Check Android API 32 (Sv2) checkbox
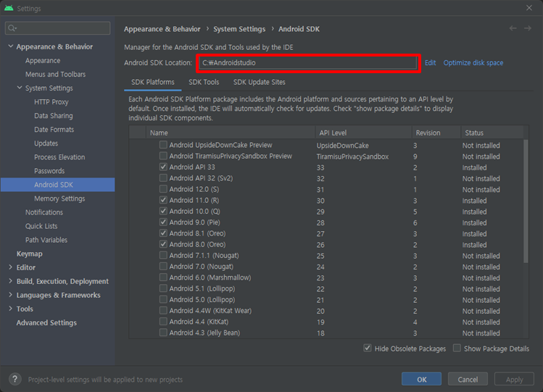Image resolution: width=543 pixels, height=392 pixels. (x=163, y=178)
